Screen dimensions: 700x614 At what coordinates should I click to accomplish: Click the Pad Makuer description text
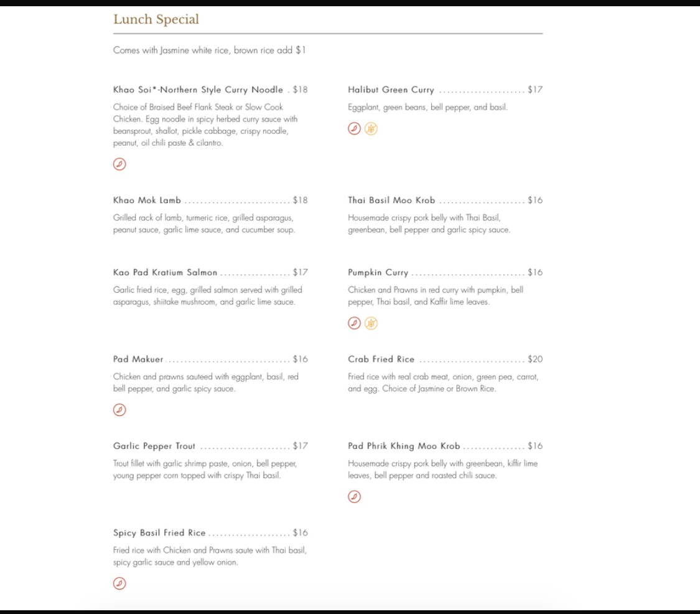205,382
